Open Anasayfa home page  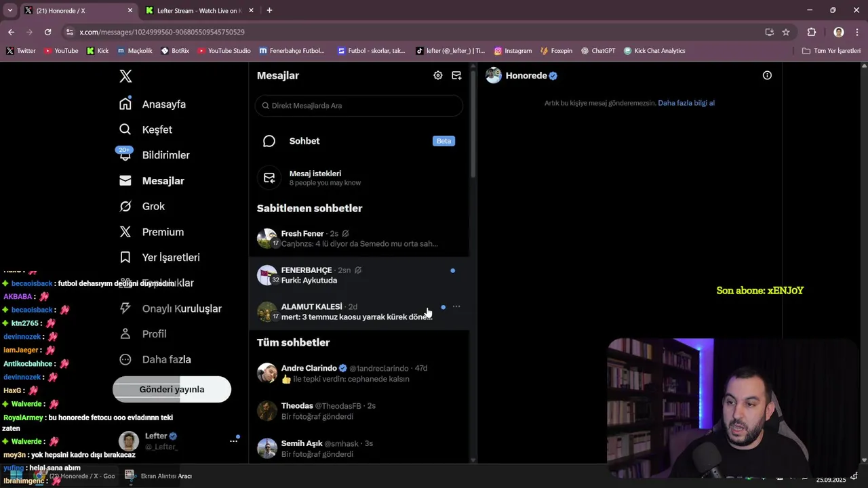click(153, 104)
